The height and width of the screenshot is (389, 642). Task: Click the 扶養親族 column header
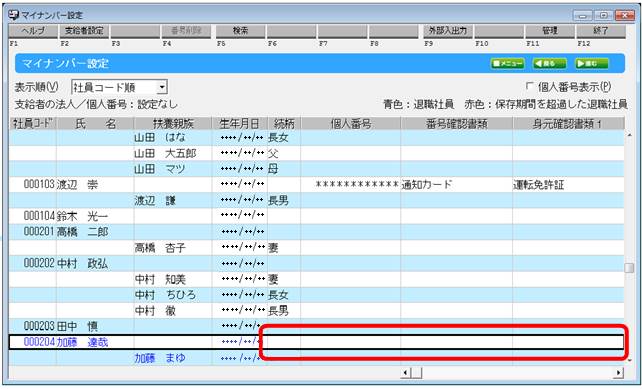click(x=173, y=123)
